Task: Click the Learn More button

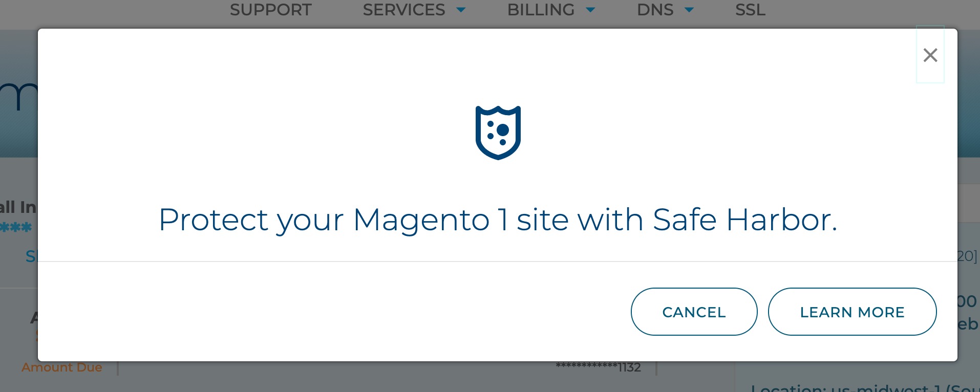Action: [x=851, y=312]
